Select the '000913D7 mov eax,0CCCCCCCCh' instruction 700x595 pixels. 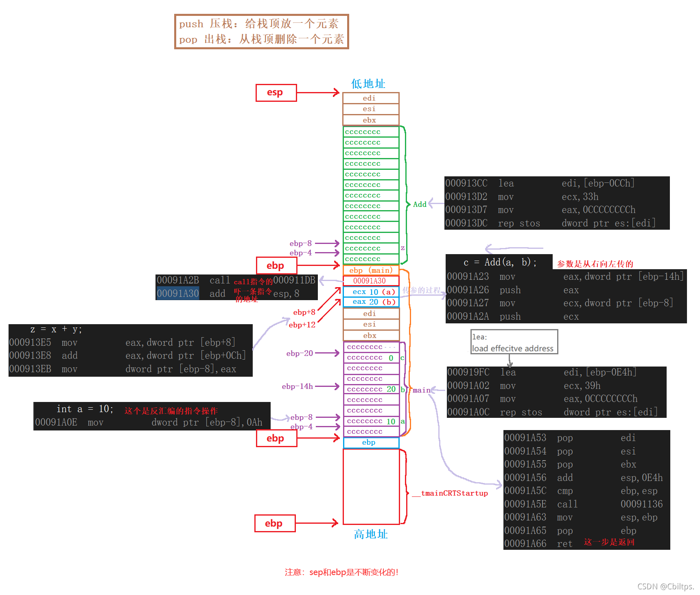(x=540, y=210)
